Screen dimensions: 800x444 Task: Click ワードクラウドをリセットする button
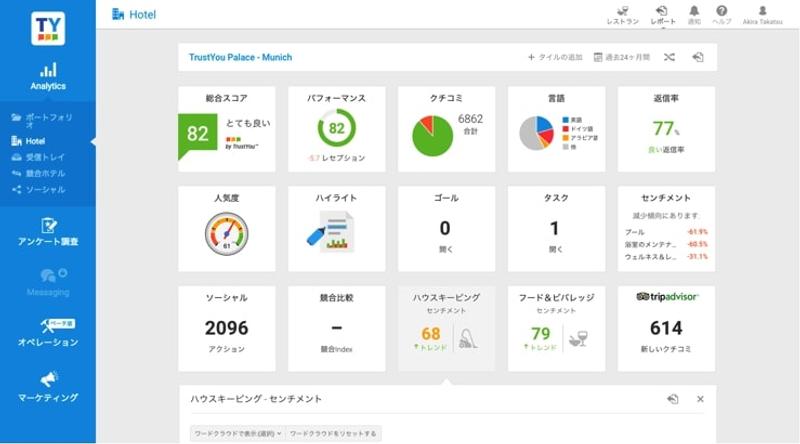pos(333,433)
